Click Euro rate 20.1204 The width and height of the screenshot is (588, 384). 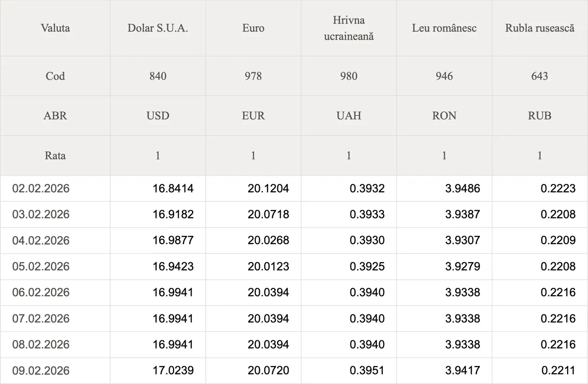click(268, 189)
